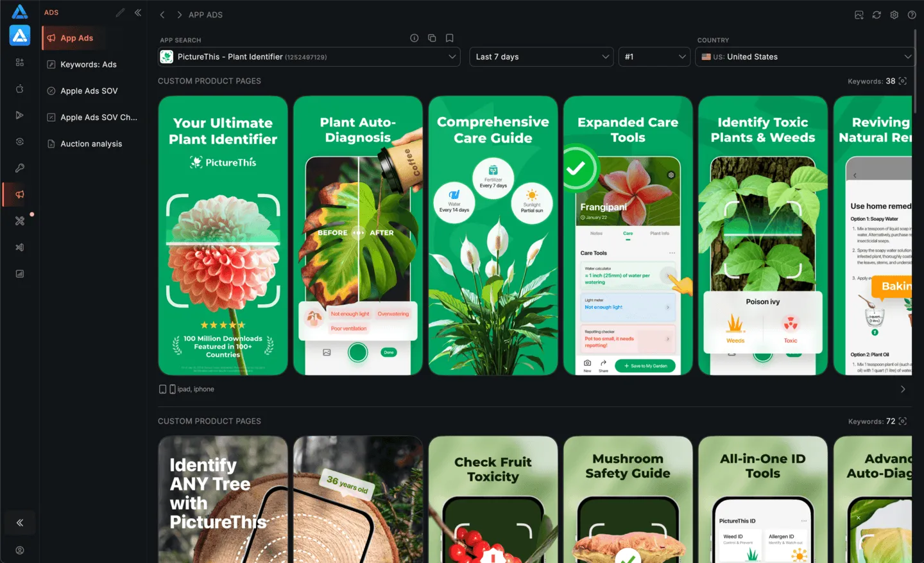Click the APP ADS breadcrumb title

pos(205,15)
